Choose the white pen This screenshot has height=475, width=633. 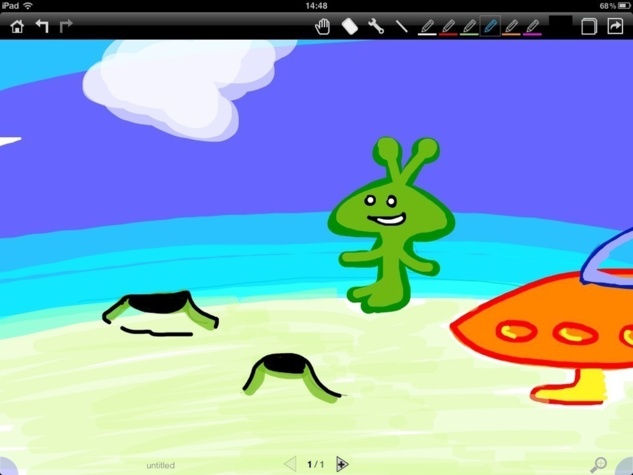427,27
